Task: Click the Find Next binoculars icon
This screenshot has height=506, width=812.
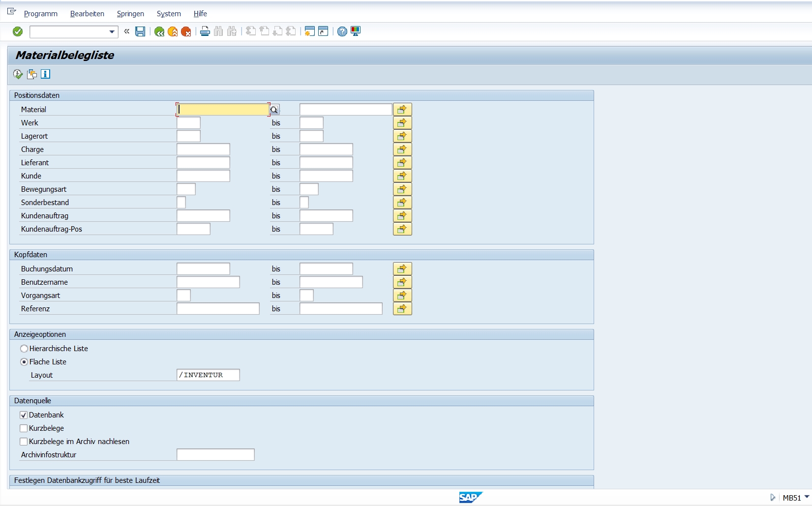Action: [232, 31]
